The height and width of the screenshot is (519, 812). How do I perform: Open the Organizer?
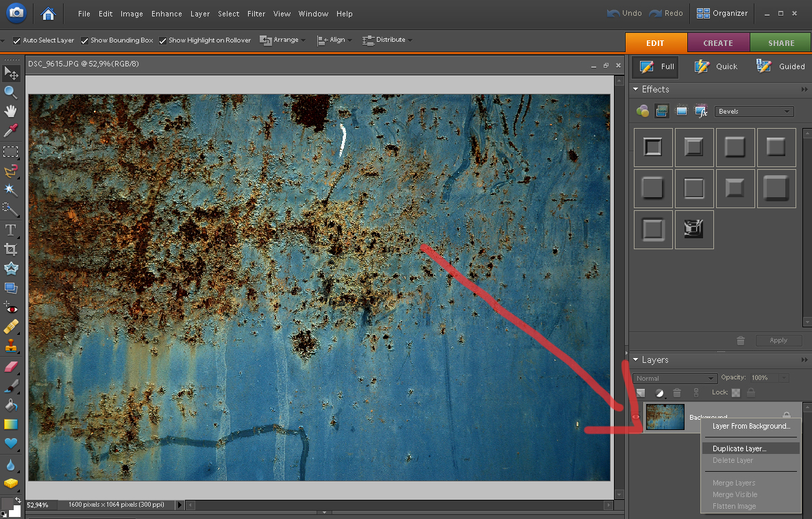(722, 13)
